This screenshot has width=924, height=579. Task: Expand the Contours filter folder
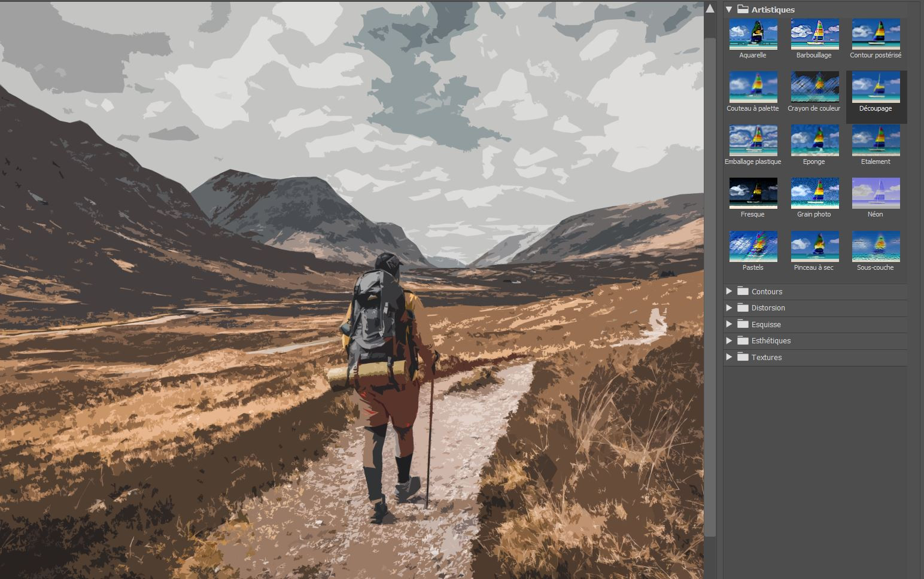[729, 291]
